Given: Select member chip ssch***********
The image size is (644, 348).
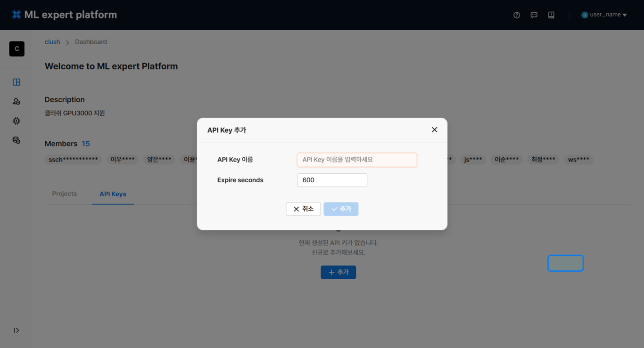Looking at the screenshot, I should (x=73, y=160).
